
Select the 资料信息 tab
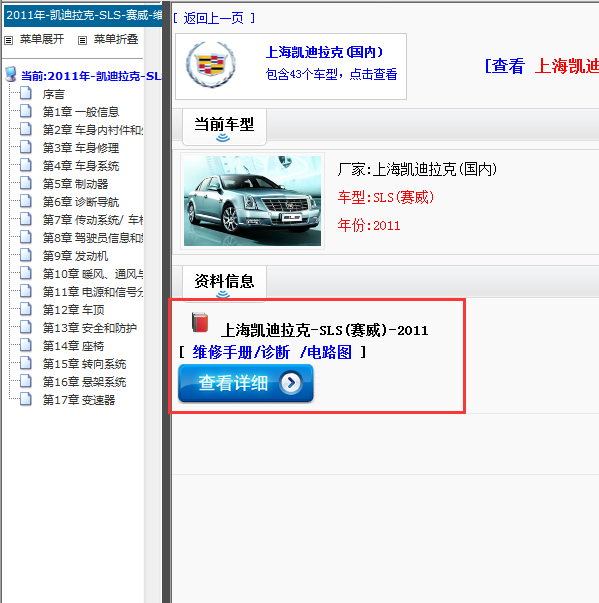point(224,283)
